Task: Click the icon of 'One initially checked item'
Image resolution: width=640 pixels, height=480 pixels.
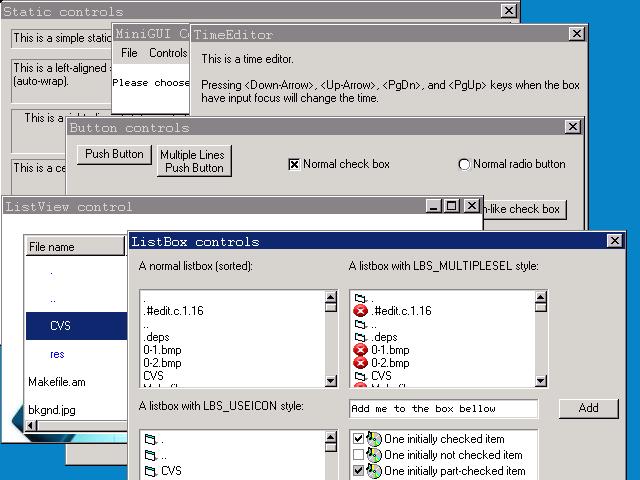Action: tap(374, 439)
